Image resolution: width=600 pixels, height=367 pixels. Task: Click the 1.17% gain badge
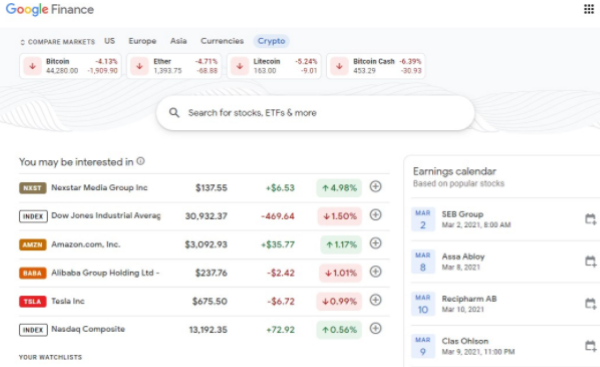(x=341, y=245)
